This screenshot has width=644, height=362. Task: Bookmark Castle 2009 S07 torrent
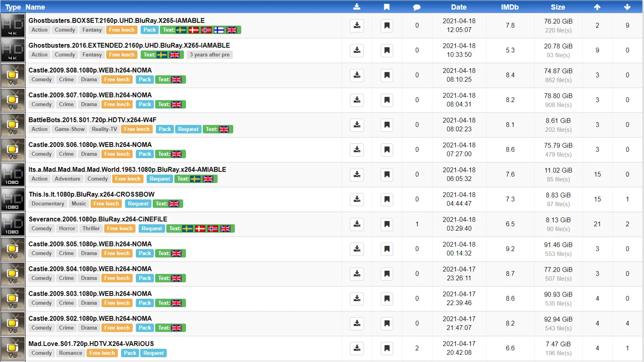(387, 100)
